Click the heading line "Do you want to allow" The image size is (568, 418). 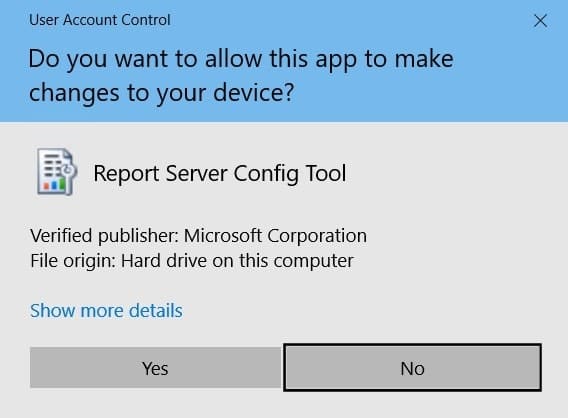point(241,59)
